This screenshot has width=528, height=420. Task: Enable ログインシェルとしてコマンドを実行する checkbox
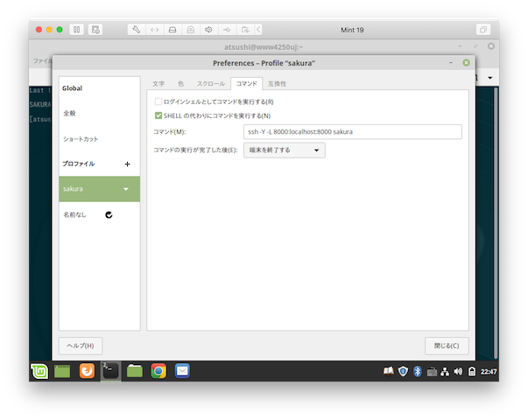[158, 102]
